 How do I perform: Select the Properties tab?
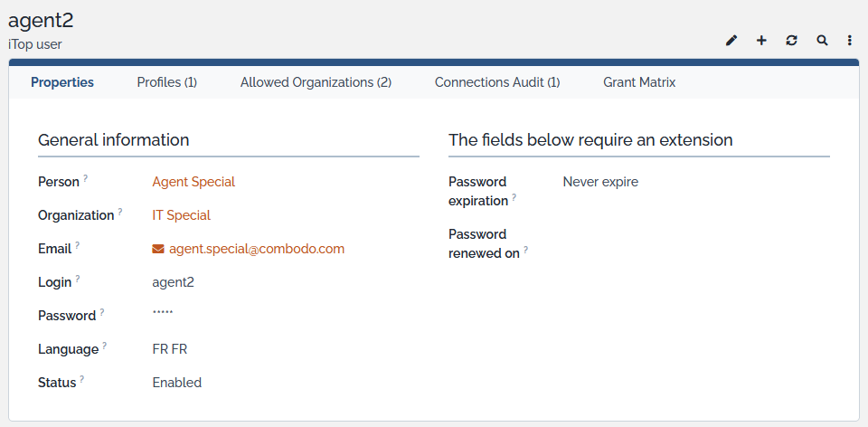pyautogui.click(x=62, y=82)
